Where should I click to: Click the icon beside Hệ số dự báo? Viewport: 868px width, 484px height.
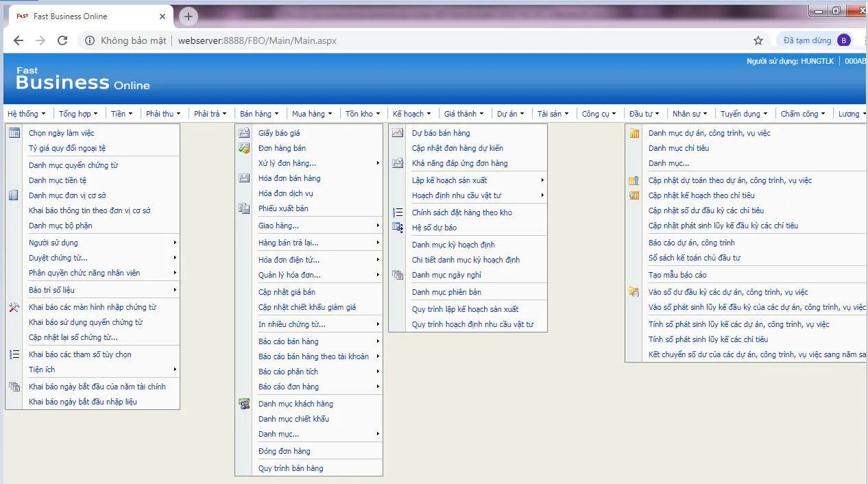tap(398, 228)
